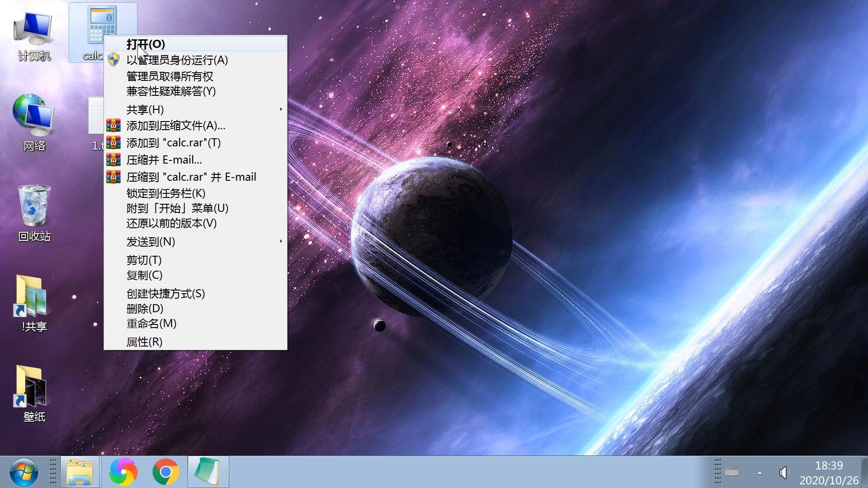Select 锁定到任务栏(K) menu item
Screen dimensions: 868x488
tap(166, 193)
